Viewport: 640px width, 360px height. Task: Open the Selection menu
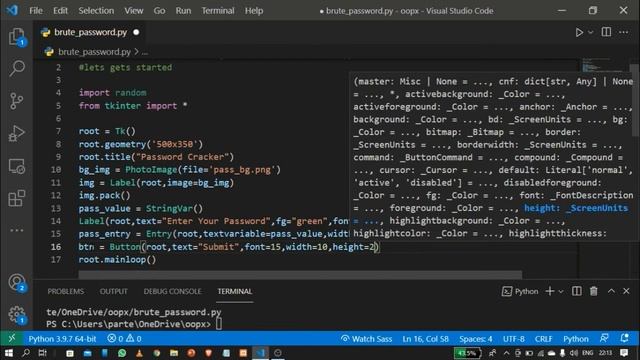click(96, 11)
